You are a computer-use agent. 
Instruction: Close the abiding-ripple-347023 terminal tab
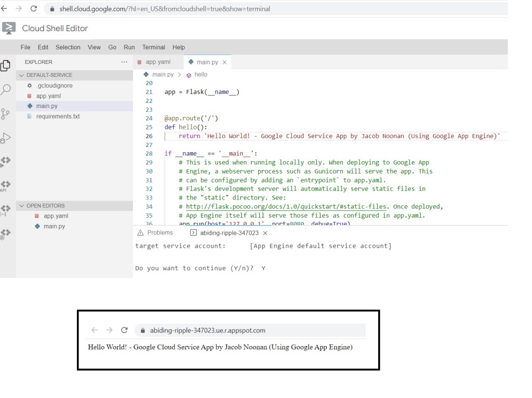pos(265,233)
